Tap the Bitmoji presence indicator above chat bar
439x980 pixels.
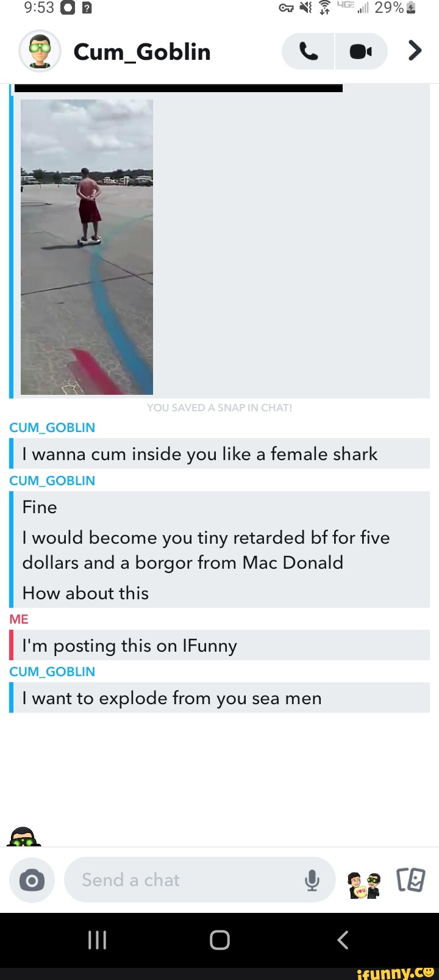24,837
